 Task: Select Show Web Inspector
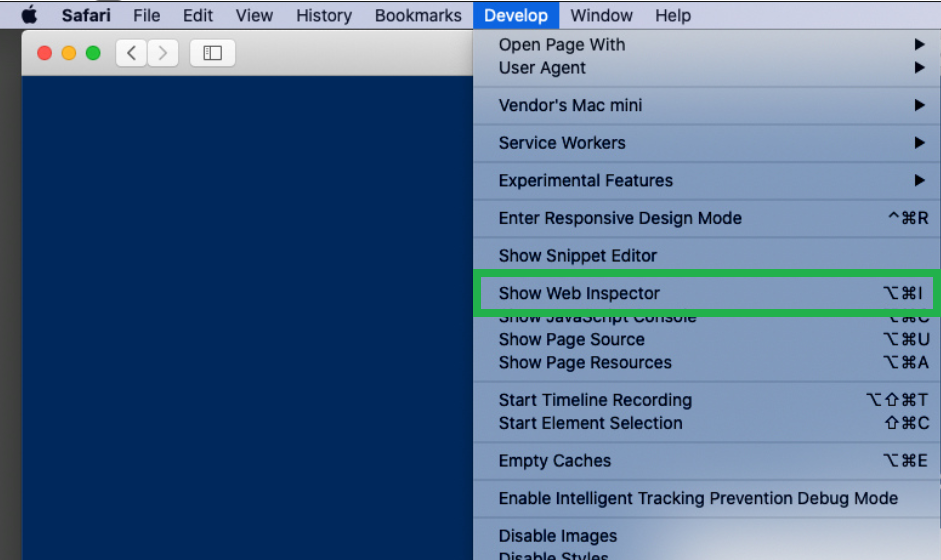707,293
